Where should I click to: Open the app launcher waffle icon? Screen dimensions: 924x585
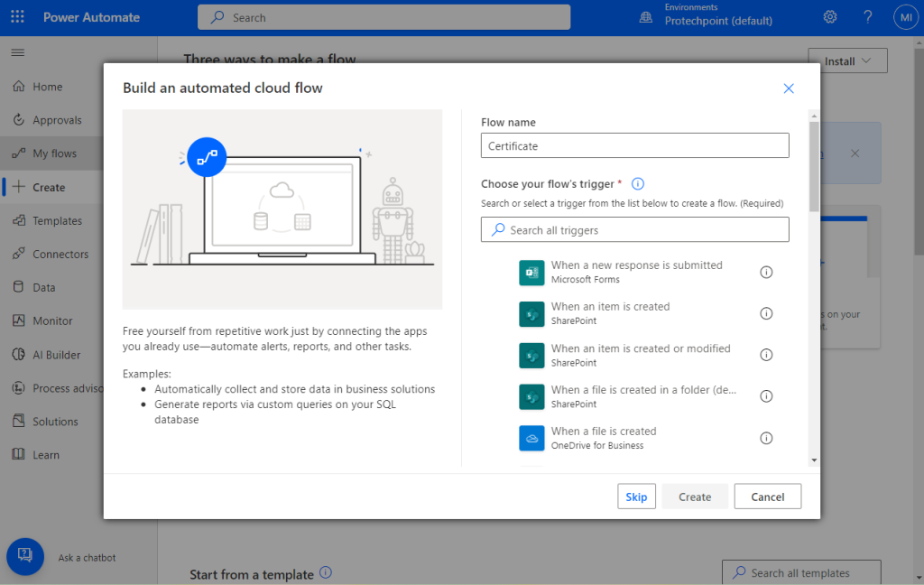[x=18, y=17]
